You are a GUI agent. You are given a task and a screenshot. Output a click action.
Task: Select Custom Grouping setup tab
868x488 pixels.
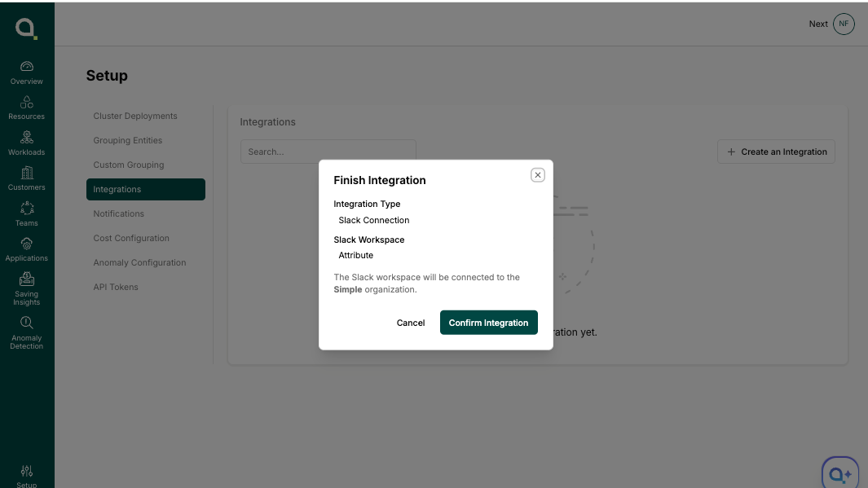click(146, 165)
